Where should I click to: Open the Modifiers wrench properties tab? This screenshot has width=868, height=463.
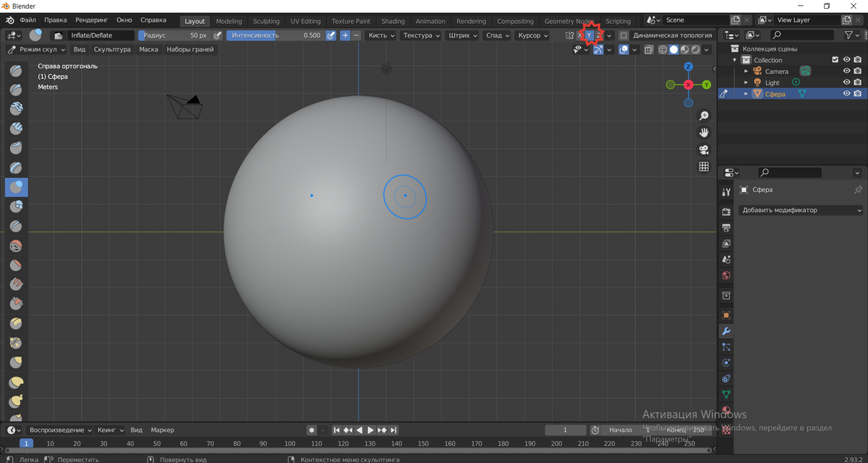726,331
